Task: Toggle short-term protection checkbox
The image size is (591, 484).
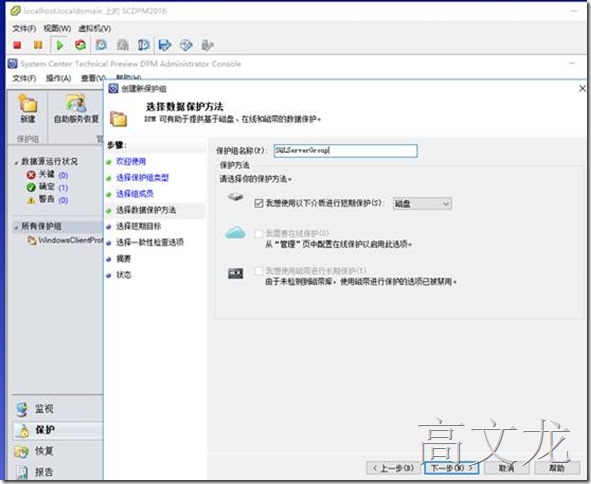Action: (259, 203)
